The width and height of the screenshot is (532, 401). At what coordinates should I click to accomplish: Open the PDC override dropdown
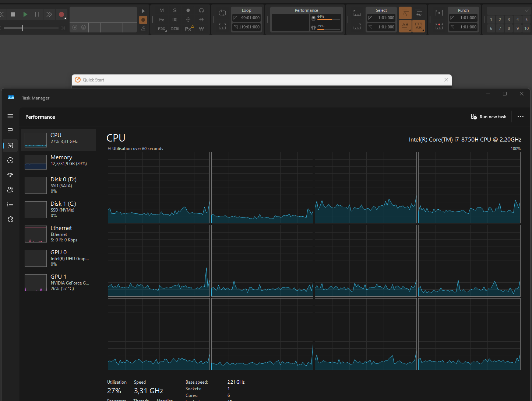[162, 29]
